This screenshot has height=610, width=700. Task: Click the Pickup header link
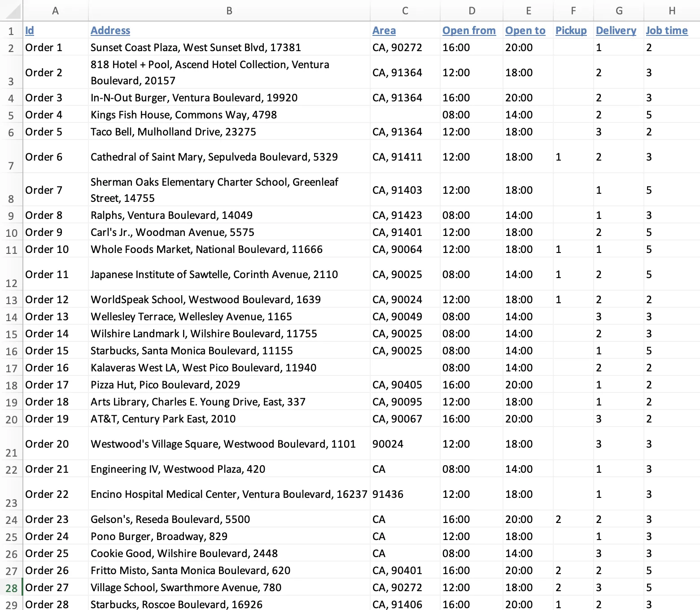click(571, 30)
